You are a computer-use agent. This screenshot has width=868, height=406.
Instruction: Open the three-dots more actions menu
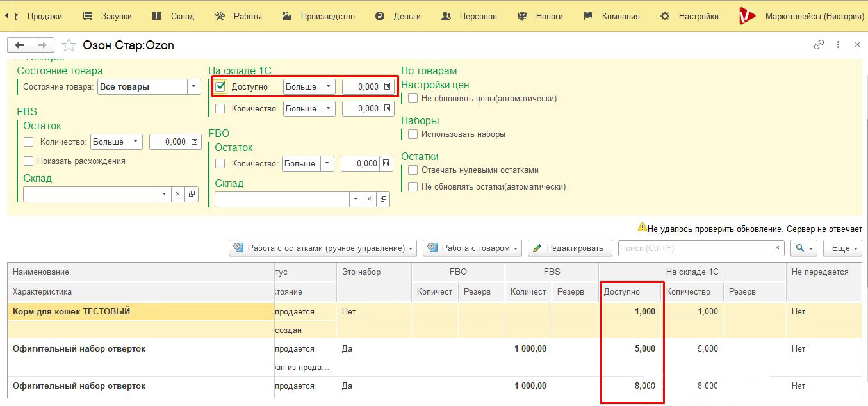(x=838, y=45)
